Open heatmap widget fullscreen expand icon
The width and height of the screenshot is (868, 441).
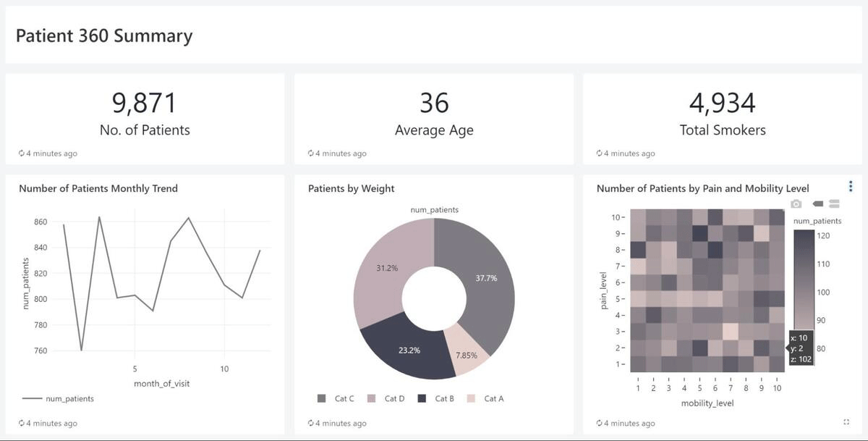[846, 422]
